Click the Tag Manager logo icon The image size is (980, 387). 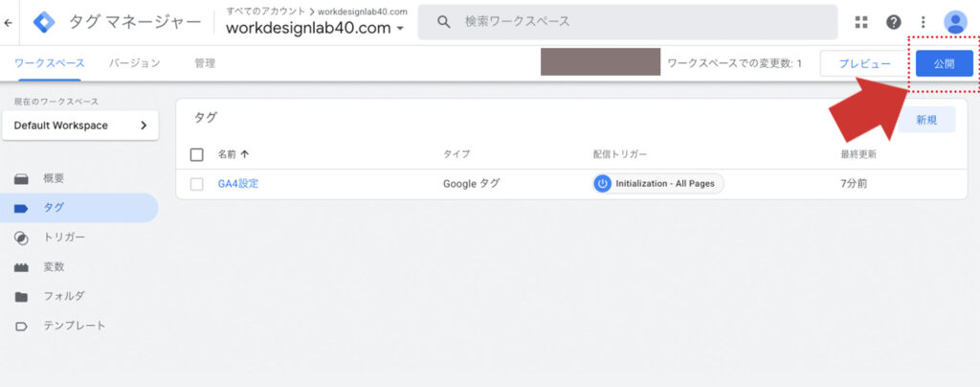point(44,22)
